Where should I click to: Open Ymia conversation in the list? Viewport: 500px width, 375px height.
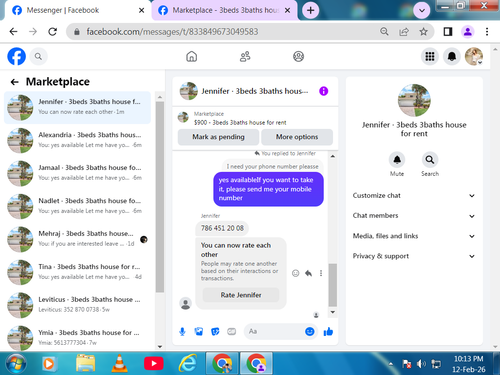coord(77,337)
